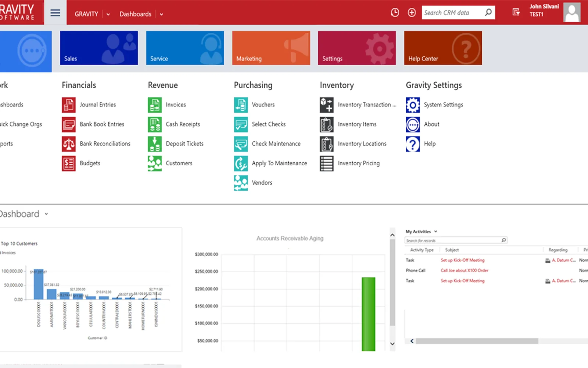The width and height of the screenshot is (588, 368).
Task: Open About icon in Gravity Settings
Action: 413,124
